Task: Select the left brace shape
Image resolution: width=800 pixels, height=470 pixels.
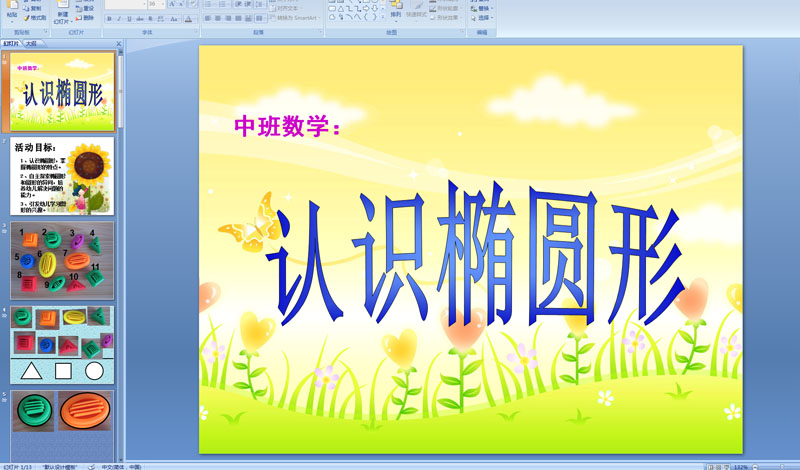Action: point(366,17)
